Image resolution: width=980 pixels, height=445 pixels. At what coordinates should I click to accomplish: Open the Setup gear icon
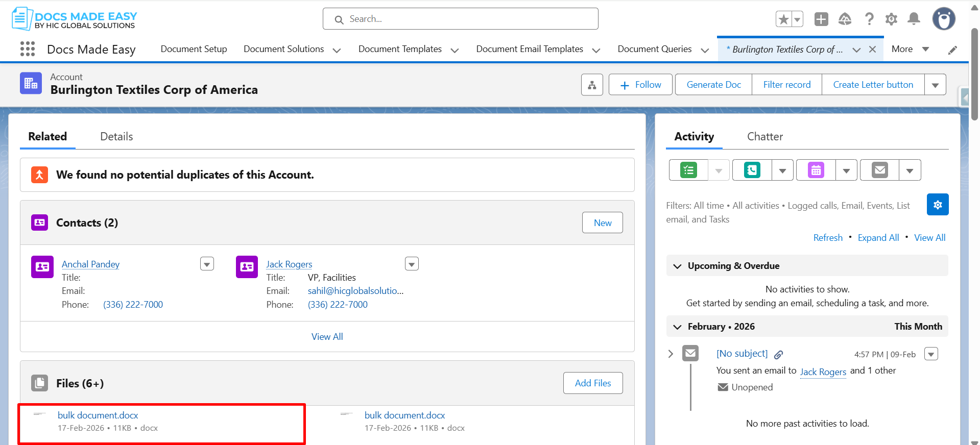(891, 19)
